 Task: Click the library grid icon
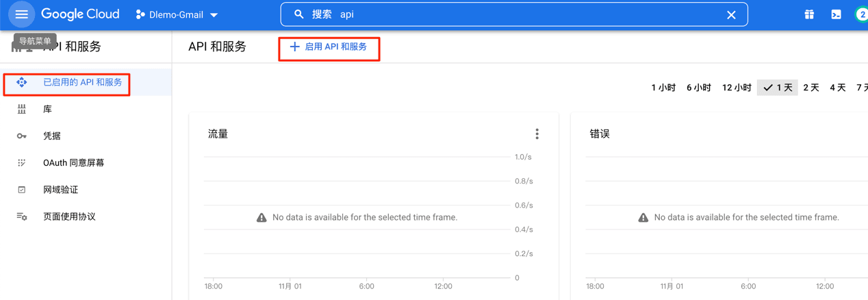pos(22,110)
